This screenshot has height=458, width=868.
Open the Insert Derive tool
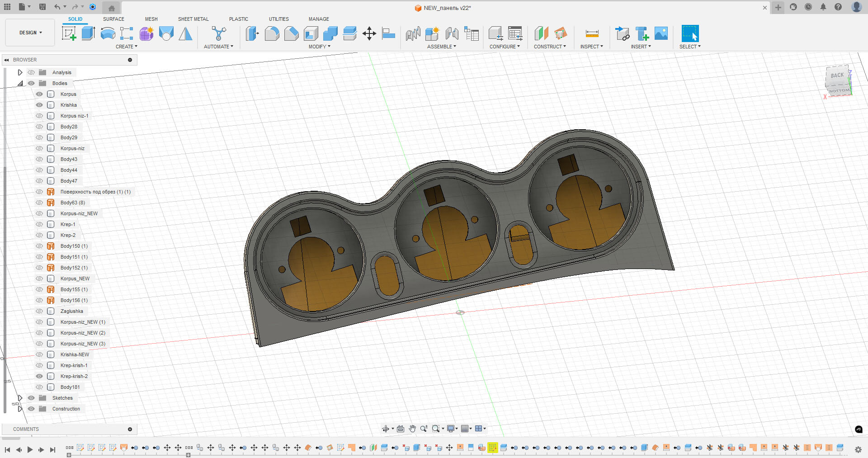(622, 33)
